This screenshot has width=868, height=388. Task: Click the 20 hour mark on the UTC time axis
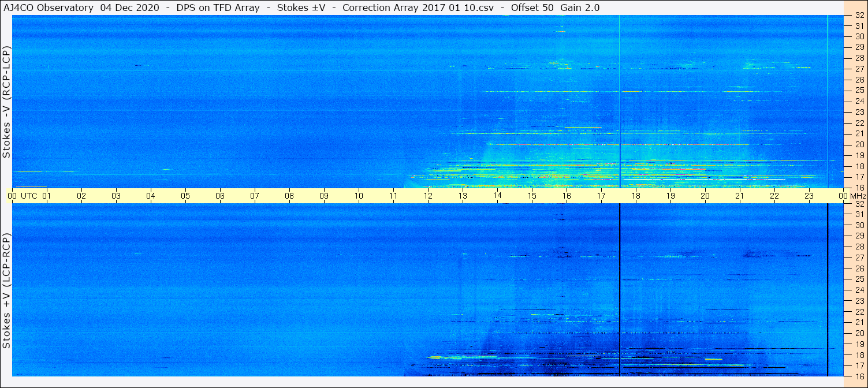(x=705, y=196)
